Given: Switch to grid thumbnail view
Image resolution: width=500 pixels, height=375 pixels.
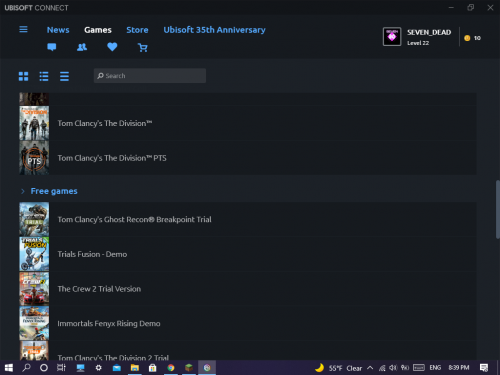Looking at the screenshot, I should click(x=23, y=76).
